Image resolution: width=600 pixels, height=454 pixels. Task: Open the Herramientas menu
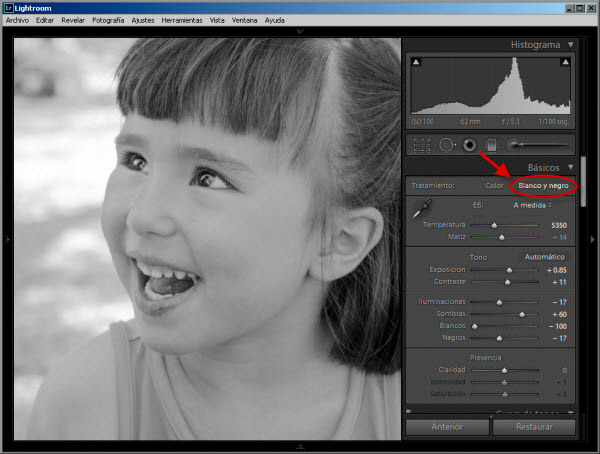pos(182,20)
